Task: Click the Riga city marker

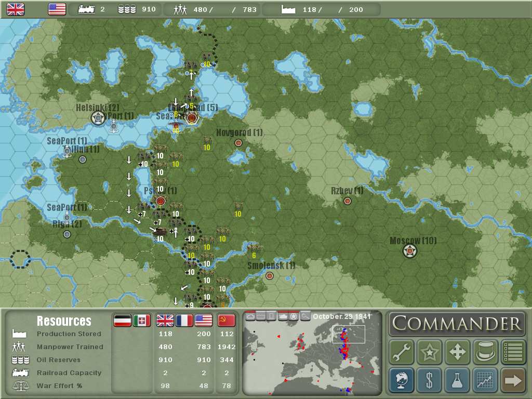Action: tap(67, 234)
